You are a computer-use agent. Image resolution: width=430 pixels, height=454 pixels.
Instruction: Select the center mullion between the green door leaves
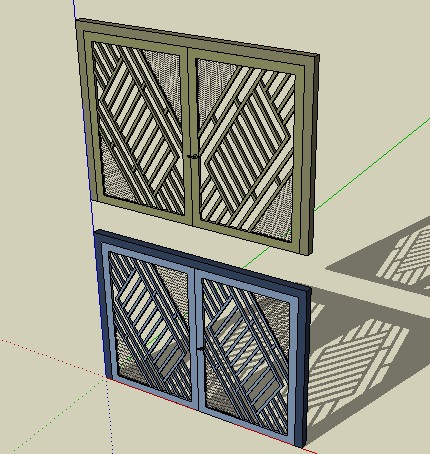pyautogui.click(x=191, y=137)
